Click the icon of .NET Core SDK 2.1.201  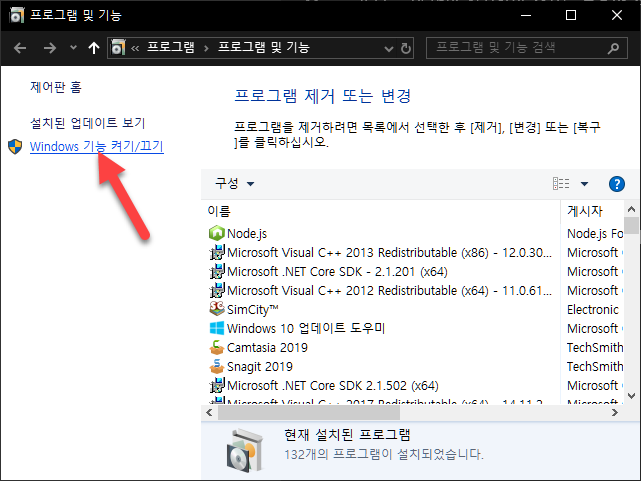(217, 271)
